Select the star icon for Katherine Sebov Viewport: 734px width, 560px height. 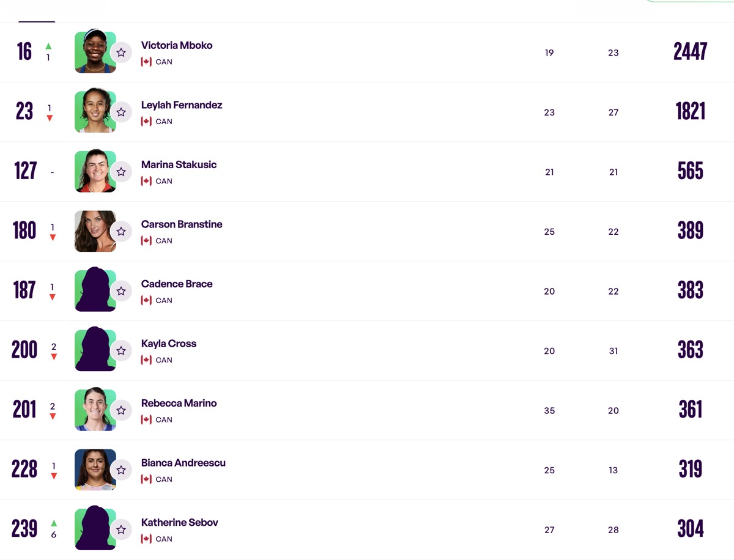pos(121,529)
